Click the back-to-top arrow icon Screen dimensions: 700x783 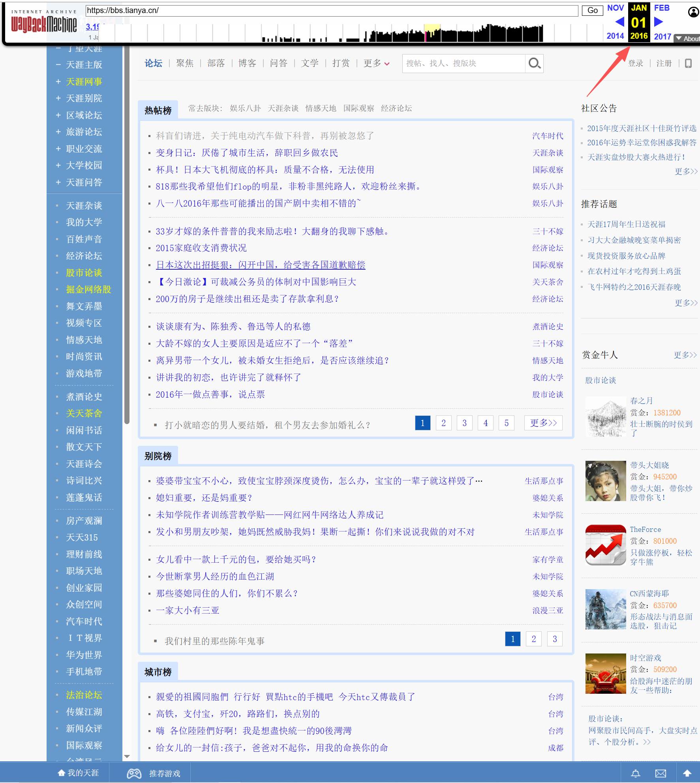click(x=687, y=773)
